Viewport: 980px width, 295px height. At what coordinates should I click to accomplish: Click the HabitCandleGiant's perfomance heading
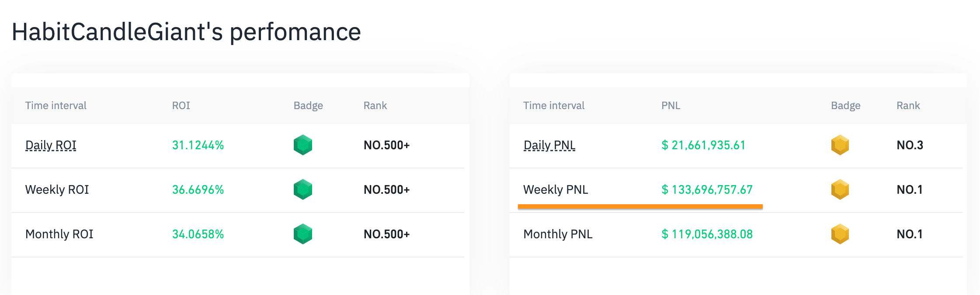[x=186, y=32]
